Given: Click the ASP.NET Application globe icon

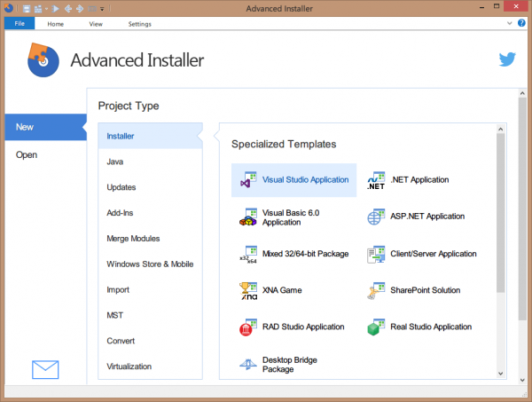Looking at the screenshot, I should click(376, 217).
